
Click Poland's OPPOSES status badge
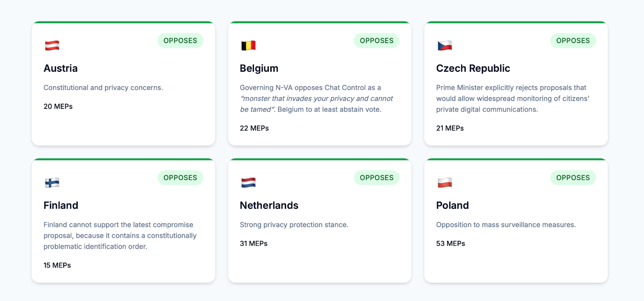coord(573,178)
